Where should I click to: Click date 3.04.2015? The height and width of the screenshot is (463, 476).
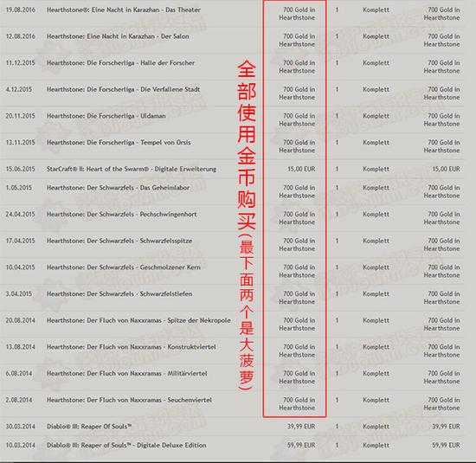[19, 294]
